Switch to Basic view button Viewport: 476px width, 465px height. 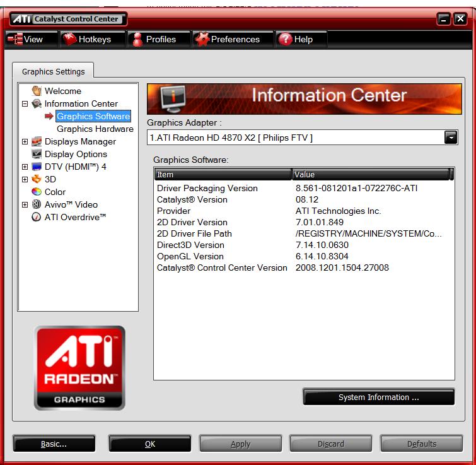click(54, 444)
